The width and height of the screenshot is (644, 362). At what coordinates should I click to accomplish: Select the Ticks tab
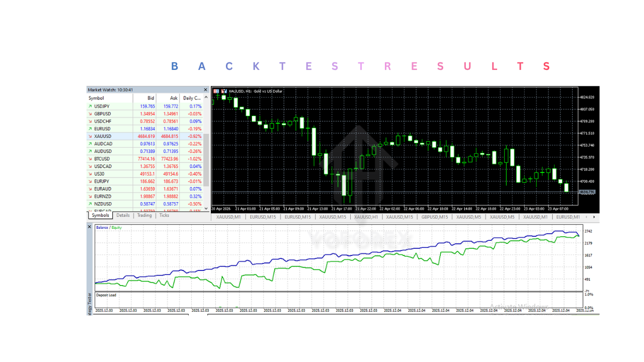point(165,215)
